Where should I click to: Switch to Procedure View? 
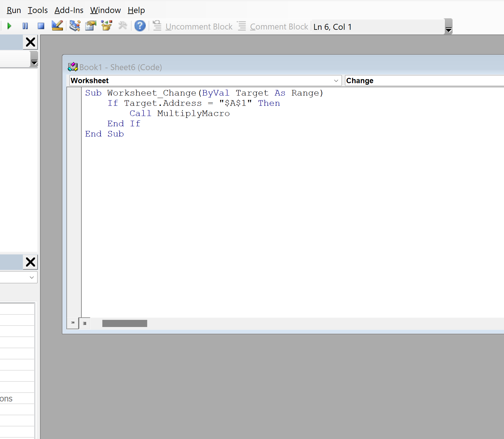73,323
